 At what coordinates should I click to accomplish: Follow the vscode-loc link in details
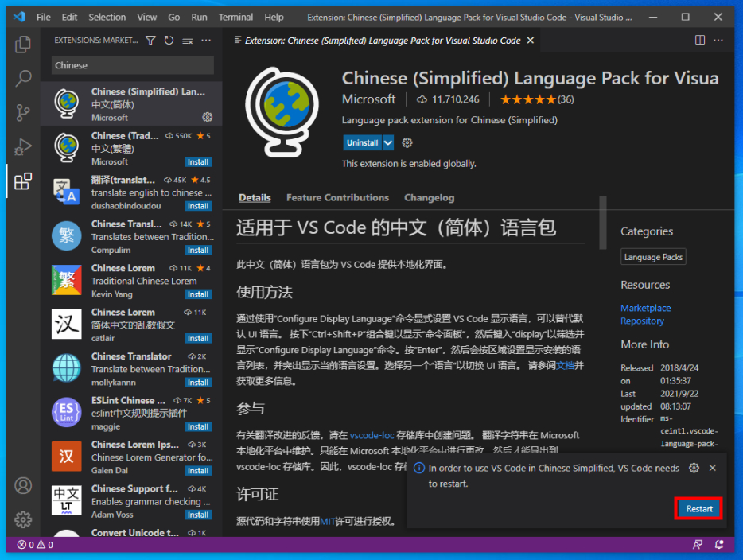click(x=372, y=435)
